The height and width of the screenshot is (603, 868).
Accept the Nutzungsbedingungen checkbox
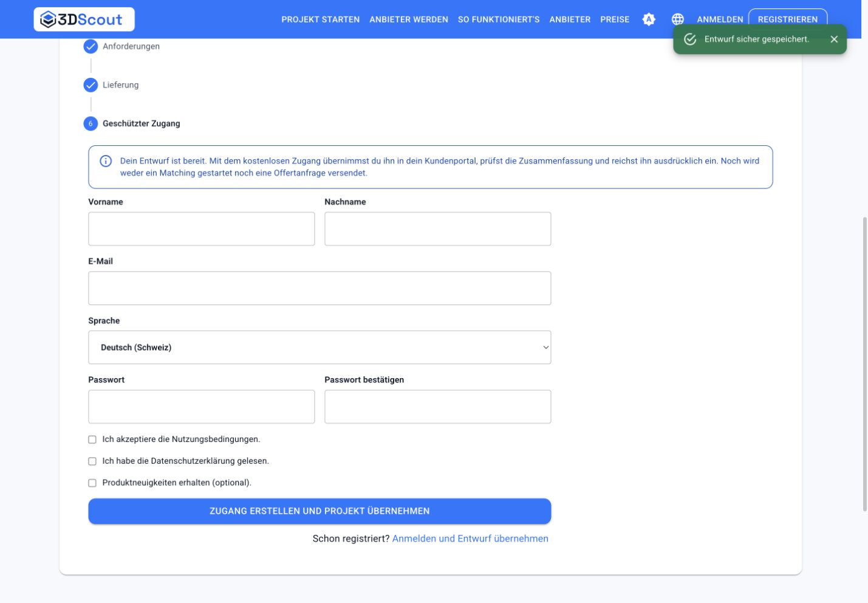click(x=92, y=439)
